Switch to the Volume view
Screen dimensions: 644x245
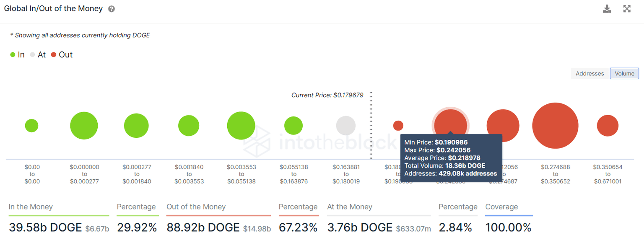(x=624, y=73)
